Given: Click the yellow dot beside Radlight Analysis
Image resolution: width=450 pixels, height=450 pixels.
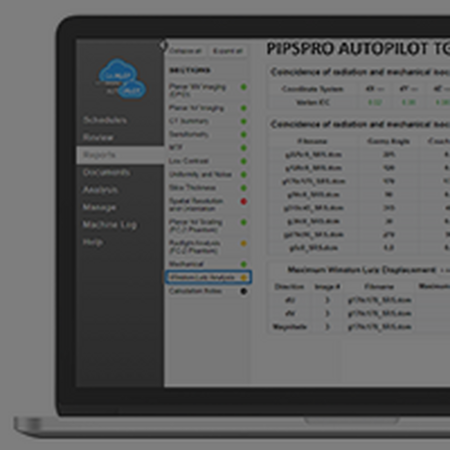Looking at the screenshot, I should coord(244,244).
